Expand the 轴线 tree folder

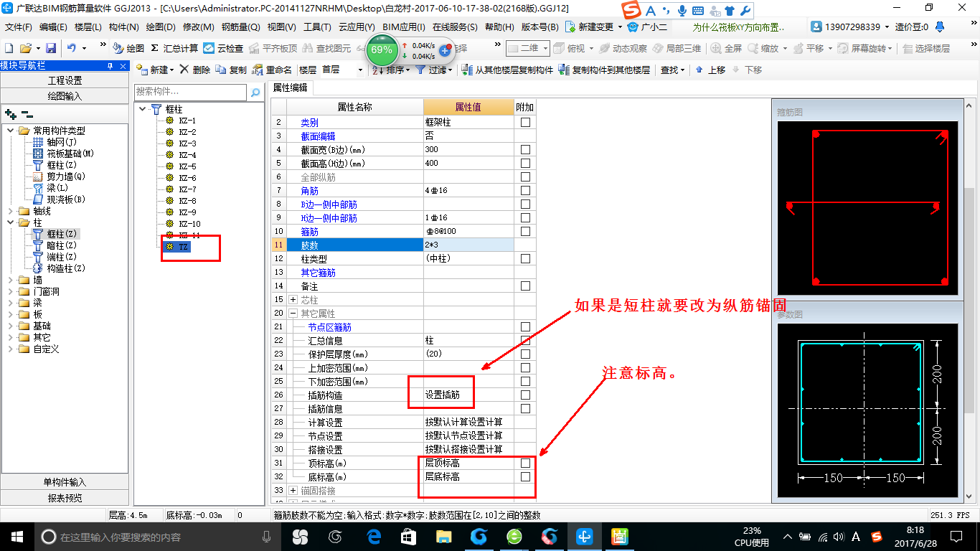point(11,212)
